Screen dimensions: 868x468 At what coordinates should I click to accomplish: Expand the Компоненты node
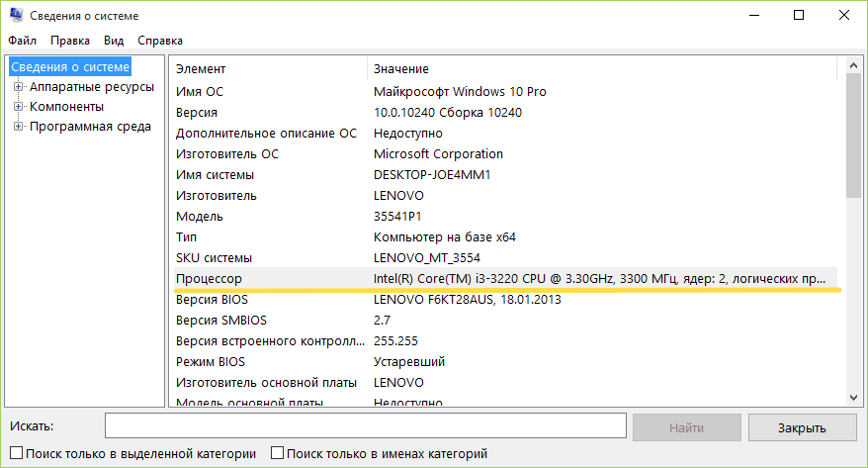[18, 106]
